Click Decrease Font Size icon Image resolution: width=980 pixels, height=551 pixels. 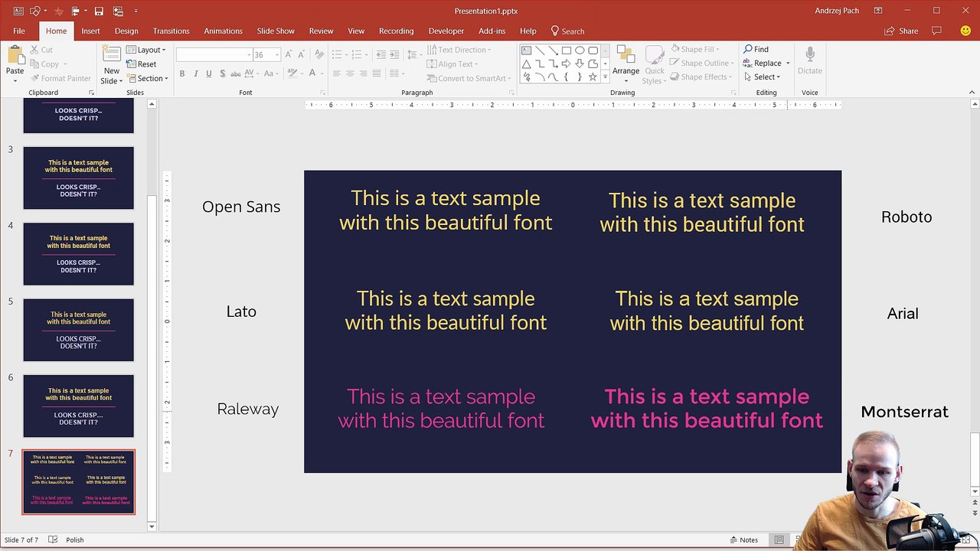click(x=302, y=54)
